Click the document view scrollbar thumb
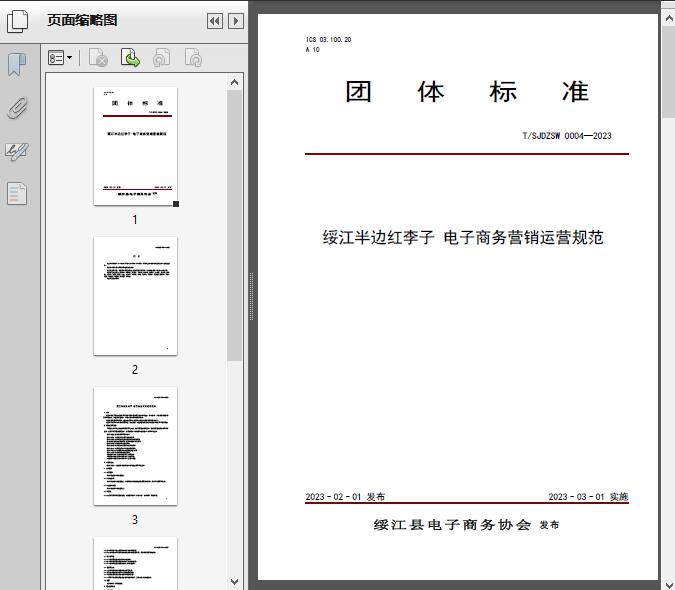Viewport: 675px width, 590px height. (x=669, y=71)
